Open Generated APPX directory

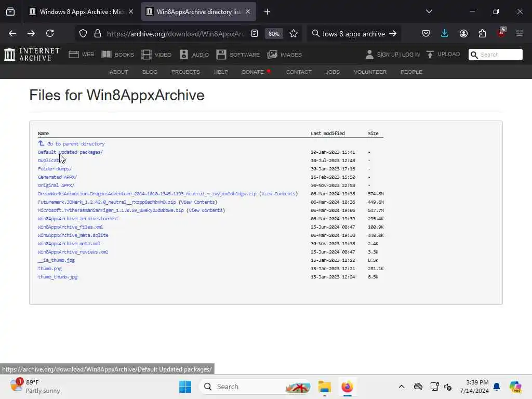(57, 177)
